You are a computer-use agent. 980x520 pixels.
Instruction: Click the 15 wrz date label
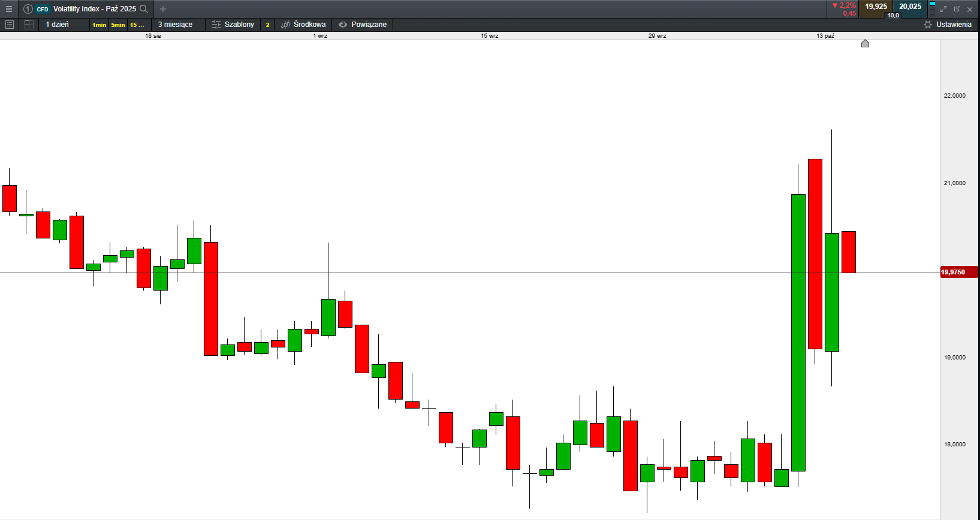pos(489,36)
